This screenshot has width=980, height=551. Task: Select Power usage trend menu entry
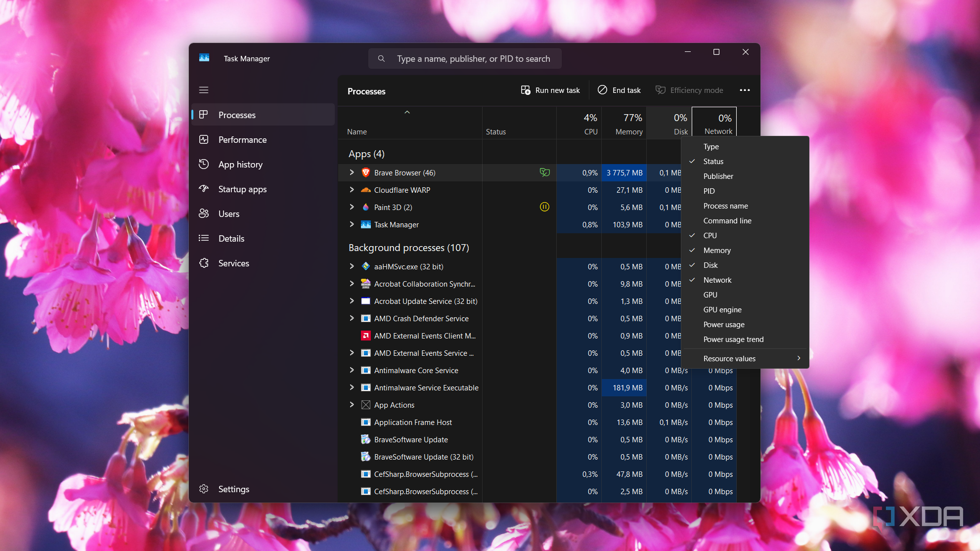point(745,339)
